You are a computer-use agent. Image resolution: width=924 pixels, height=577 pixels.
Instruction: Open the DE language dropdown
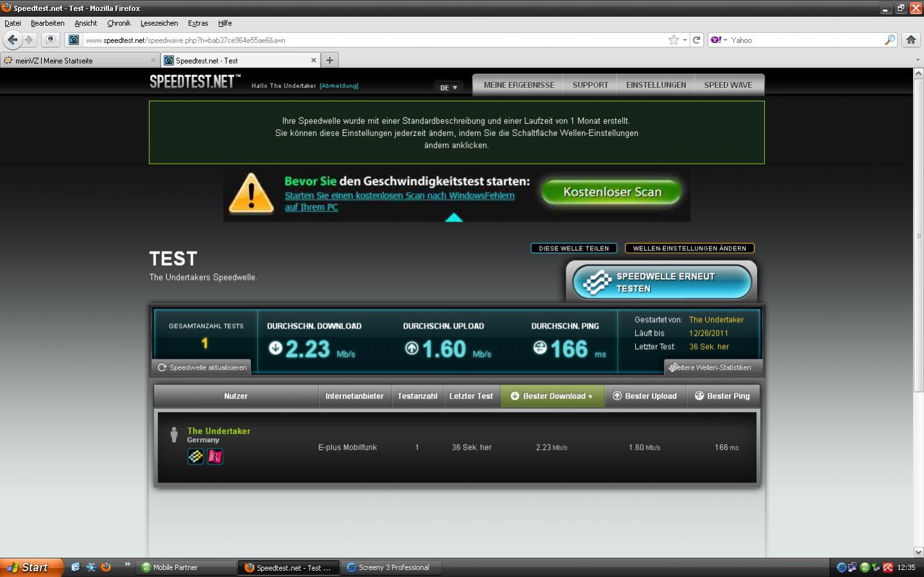tap(448, 87)
